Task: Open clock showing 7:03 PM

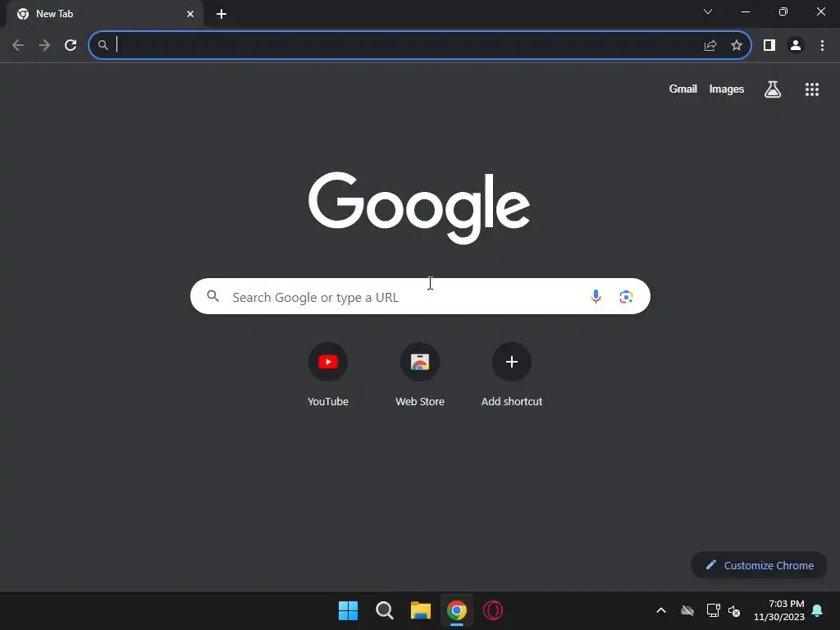Action: [x=779, y=610]
